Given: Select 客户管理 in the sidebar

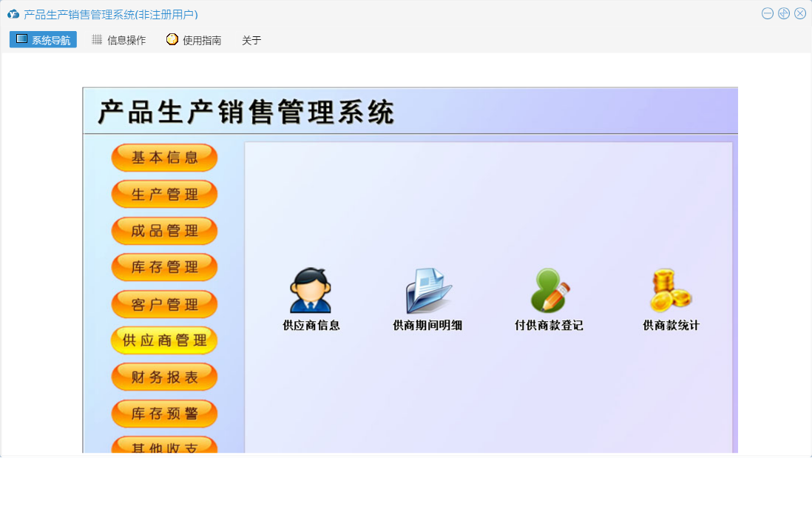Looking at the screenshot, I should [164, 304].
